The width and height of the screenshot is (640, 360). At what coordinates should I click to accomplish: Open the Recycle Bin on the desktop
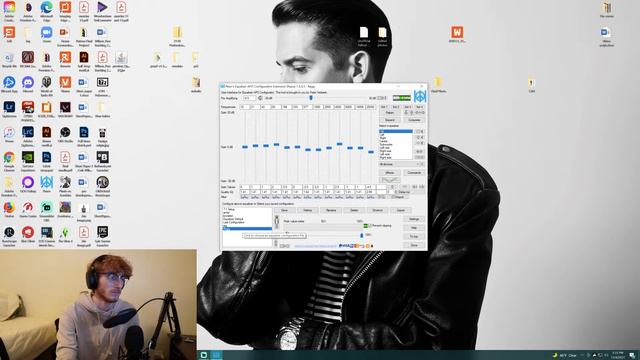[9, 60]
